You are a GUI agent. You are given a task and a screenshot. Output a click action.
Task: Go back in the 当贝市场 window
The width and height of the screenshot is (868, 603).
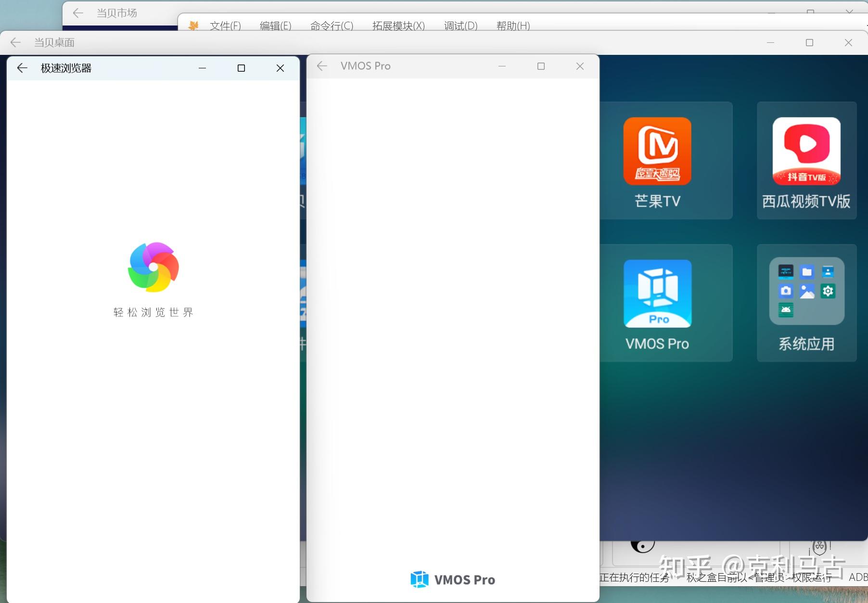78,13
